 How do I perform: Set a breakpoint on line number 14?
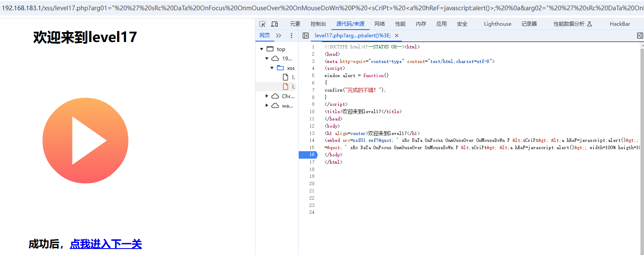coord(312,140)
